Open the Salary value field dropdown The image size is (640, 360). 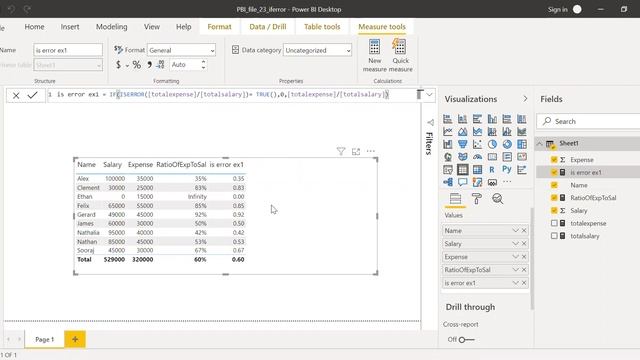516,244
